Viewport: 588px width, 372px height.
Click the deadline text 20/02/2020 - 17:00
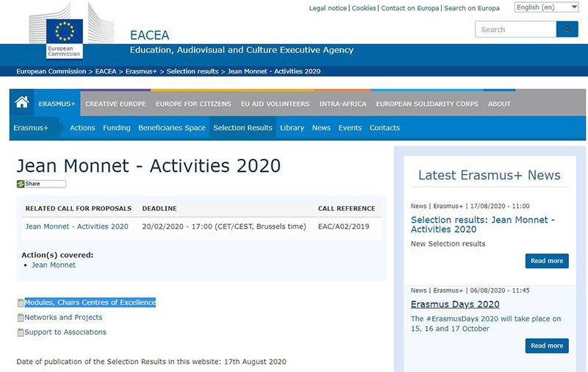224,226
